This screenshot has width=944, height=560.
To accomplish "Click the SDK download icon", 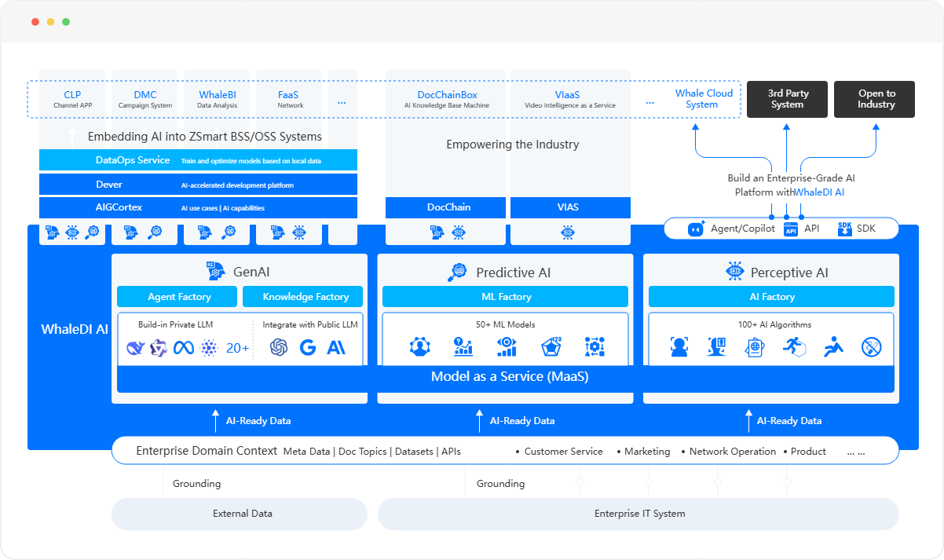I will point(845,229).
